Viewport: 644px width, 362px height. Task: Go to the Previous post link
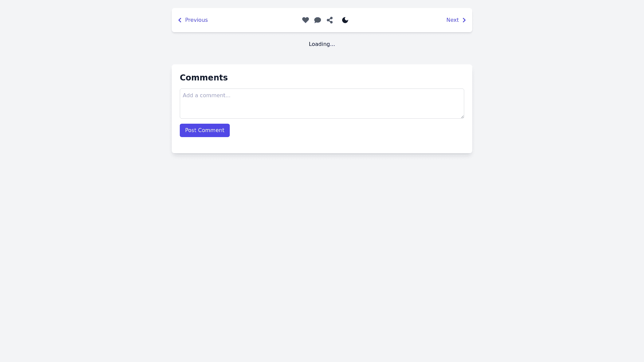(x=196, y=20)
